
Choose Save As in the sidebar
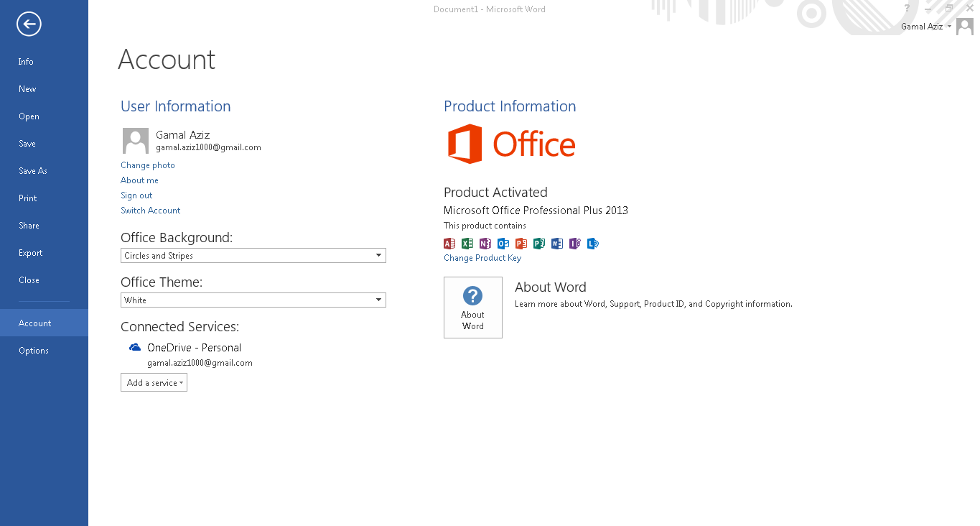point(44,171)
